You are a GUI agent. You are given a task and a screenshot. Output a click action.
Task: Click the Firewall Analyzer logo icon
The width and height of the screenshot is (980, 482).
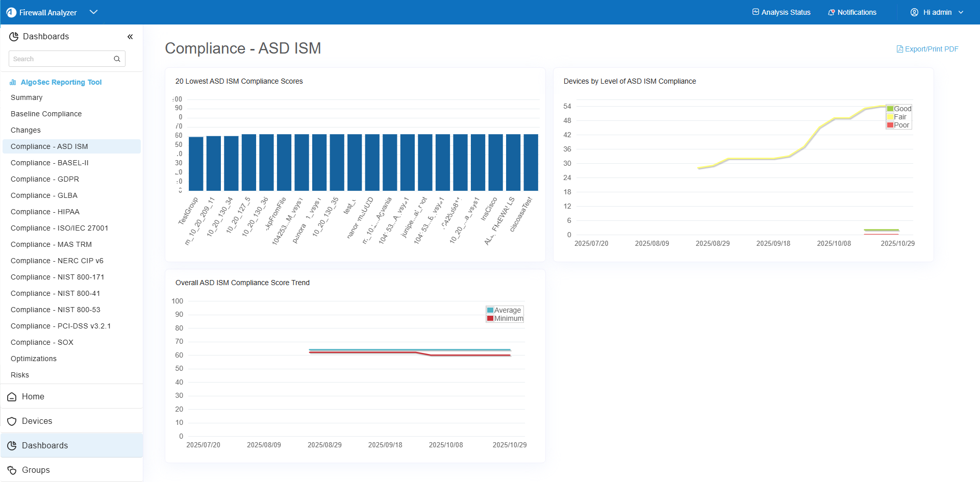pyautogui.click(x=11, y=12)
